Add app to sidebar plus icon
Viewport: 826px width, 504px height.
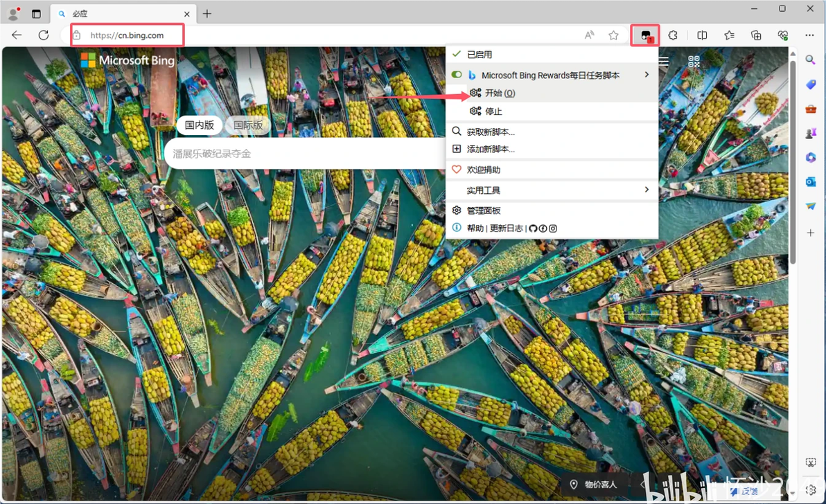tap(811, 233)
